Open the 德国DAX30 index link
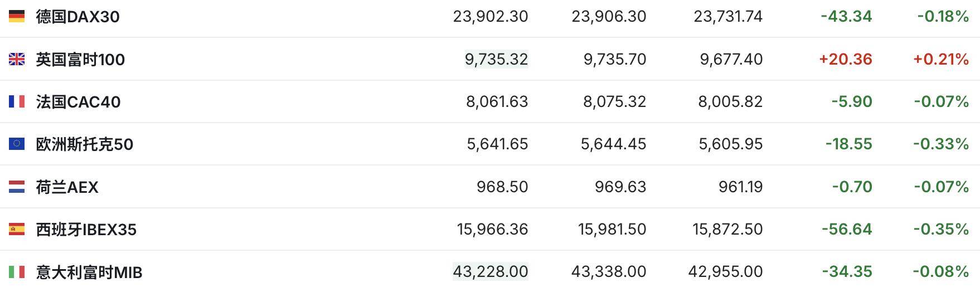 tap(77, 17)
